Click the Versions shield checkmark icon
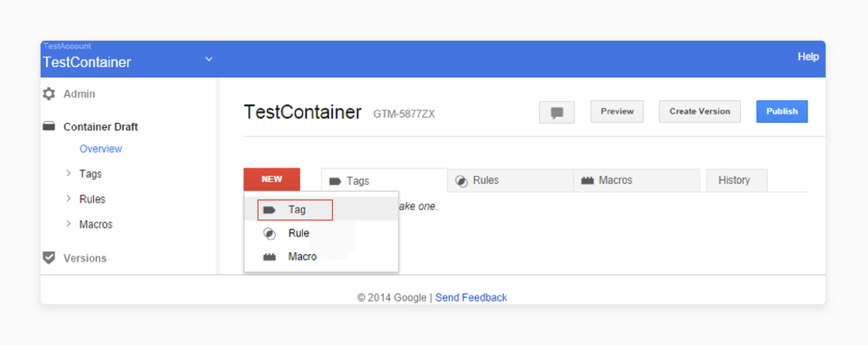This screenshot has width=868, height=345. 49,258
